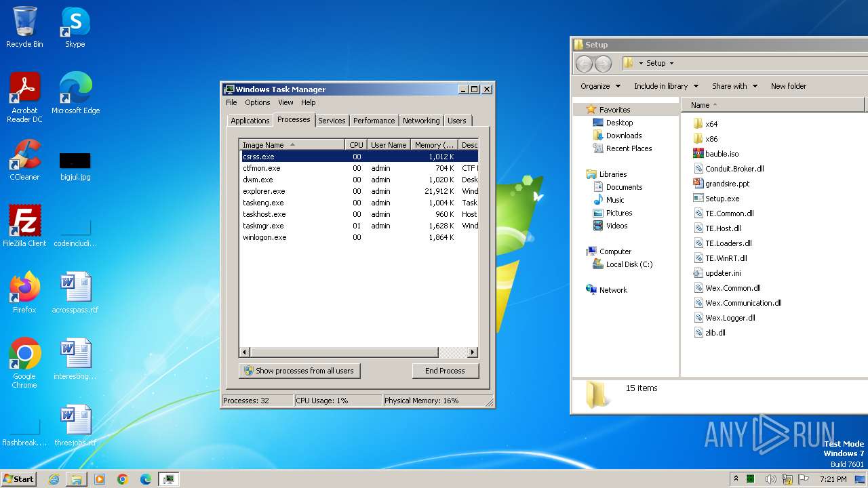
Task: Open Acrobat Reader DC shortcut
Action: [24, 98]
